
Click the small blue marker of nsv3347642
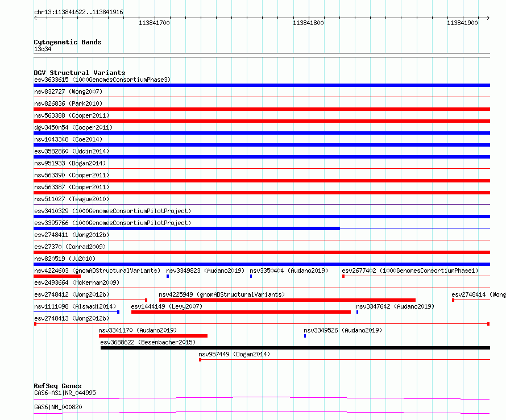pyautogui.click(x=357, y=312)
